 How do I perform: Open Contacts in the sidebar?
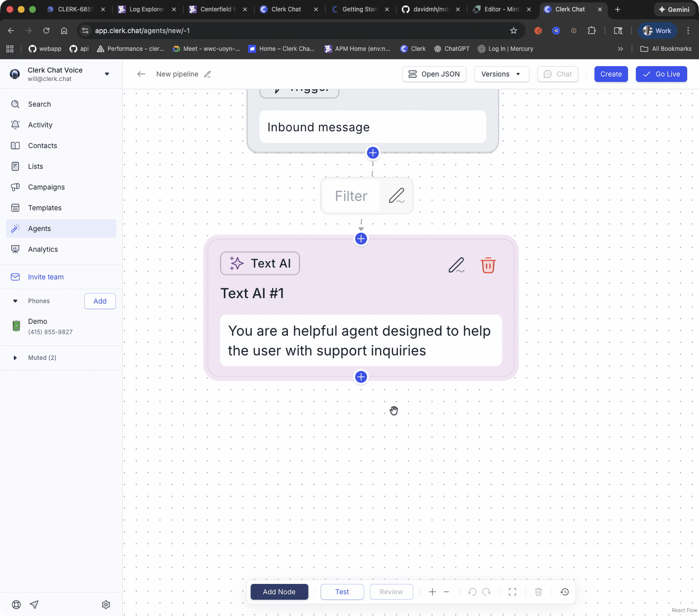coord(61,145)
